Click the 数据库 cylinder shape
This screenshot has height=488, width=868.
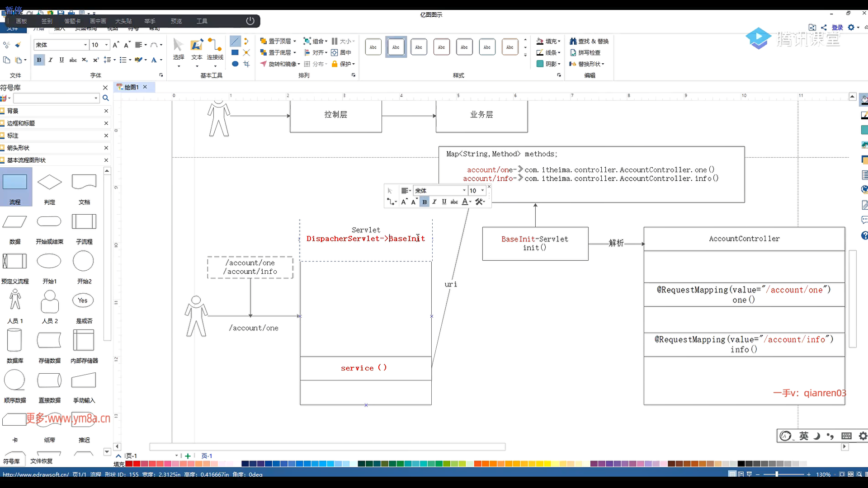[x=14, y=340]
